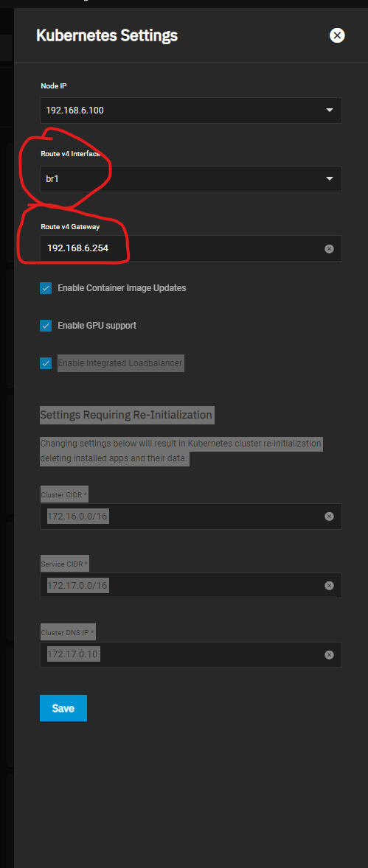Disable the Integrated Loadbalancer checkbox
This screenshot has width=368, height=868.
pyautogui.click(x=46, y=363)
